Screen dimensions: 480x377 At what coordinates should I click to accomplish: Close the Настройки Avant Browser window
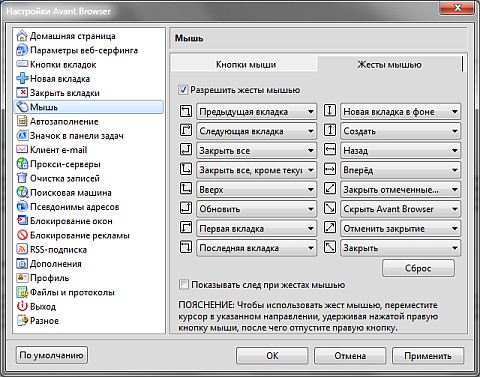(x=457, y=8)
